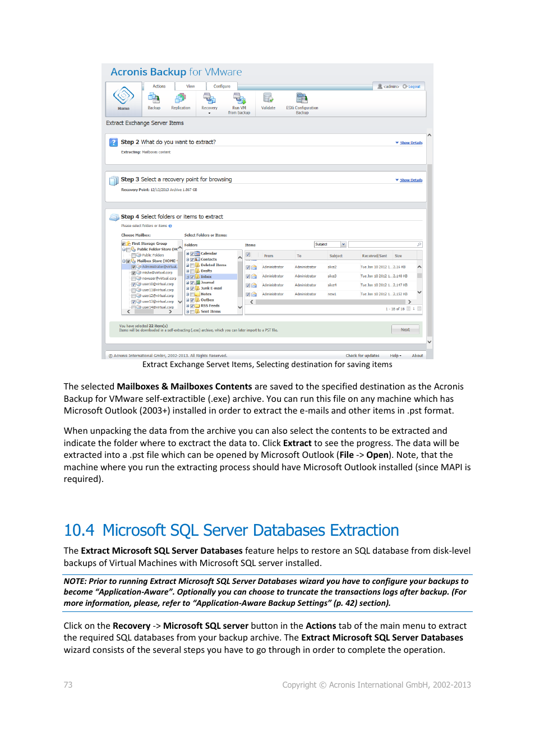535x756 pixels.
Task: Uncheck the Inbox folder checkbox
Action: point(192,277)
